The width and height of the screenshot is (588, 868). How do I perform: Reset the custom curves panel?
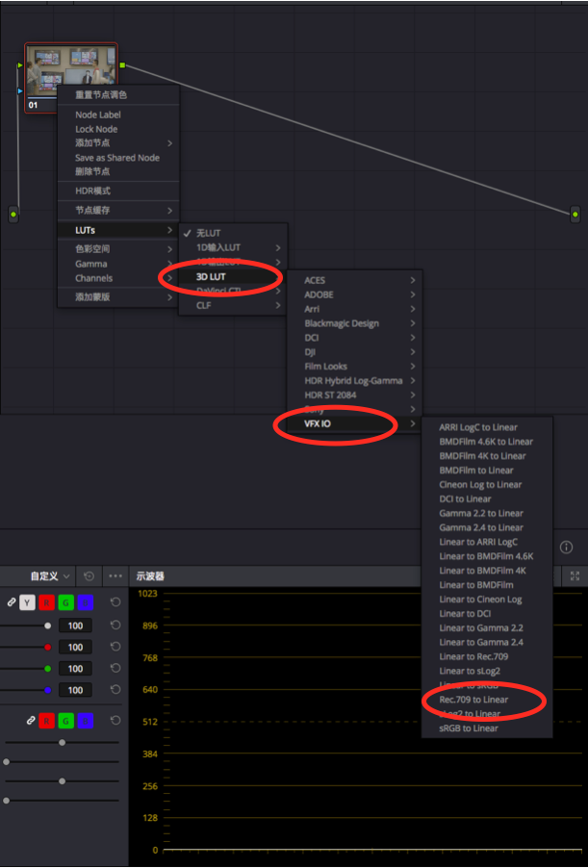pos(89,575)
